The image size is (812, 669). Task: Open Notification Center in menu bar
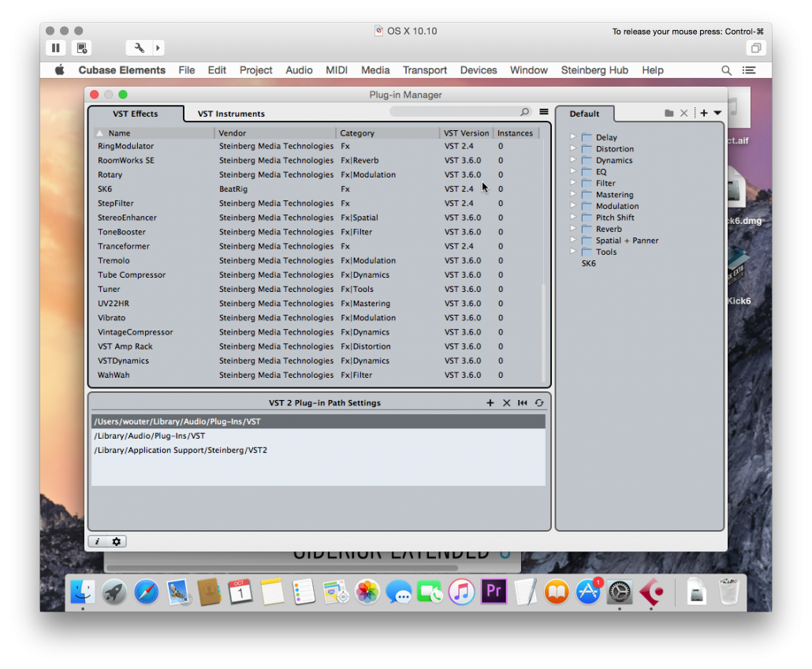click(x=749, y=70)
